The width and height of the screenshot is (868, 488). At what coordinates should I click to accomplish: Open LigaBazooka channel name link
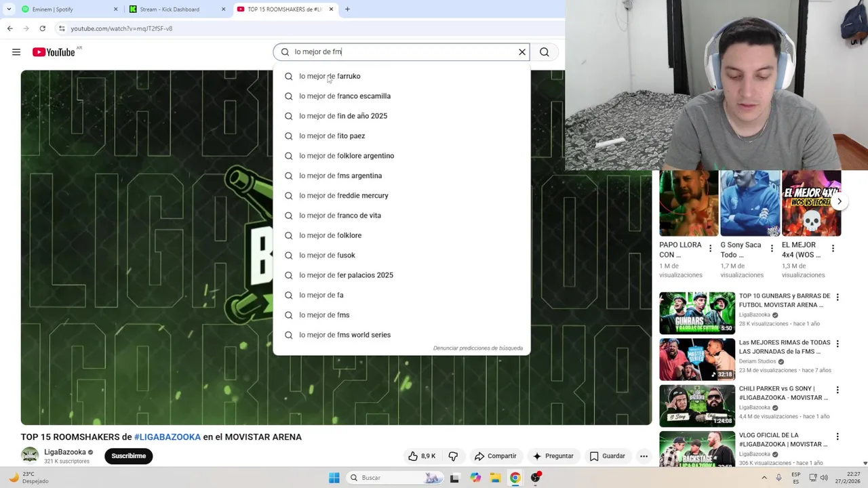[x=65, y=452]
